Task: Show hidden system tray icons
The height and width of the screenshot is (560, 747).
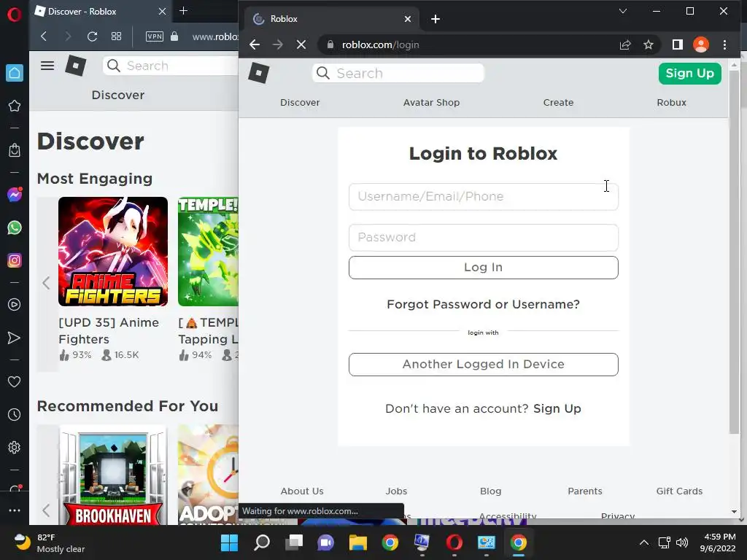Action: click(x=643, y=542)
